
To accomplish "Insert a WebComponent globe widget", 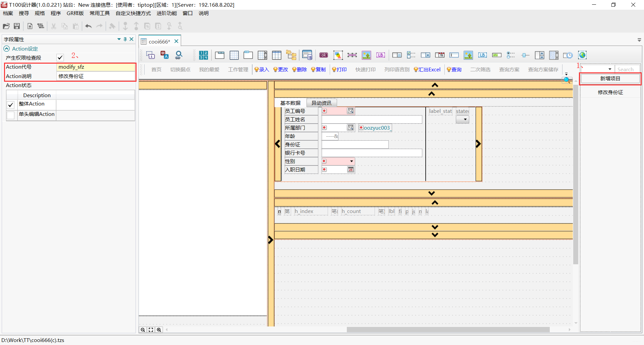I will pyautogui.click(x=582, y=55).
